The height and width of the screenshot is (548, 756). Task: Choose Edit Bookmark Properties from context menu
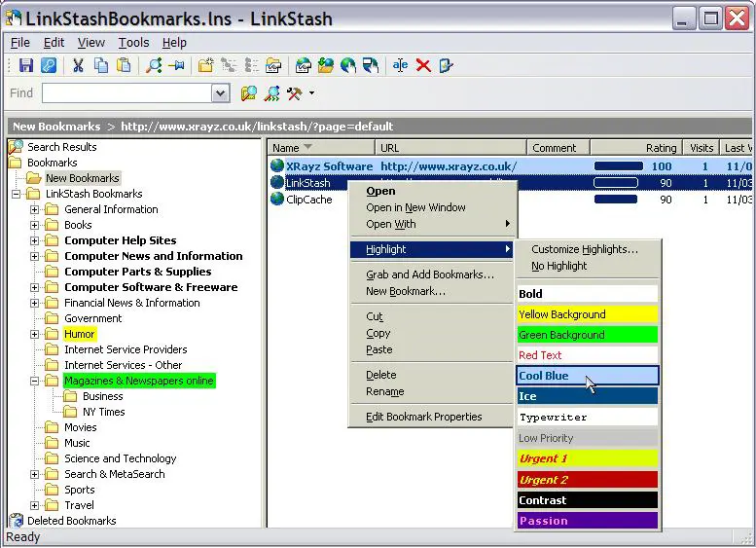tap(423, 417)
